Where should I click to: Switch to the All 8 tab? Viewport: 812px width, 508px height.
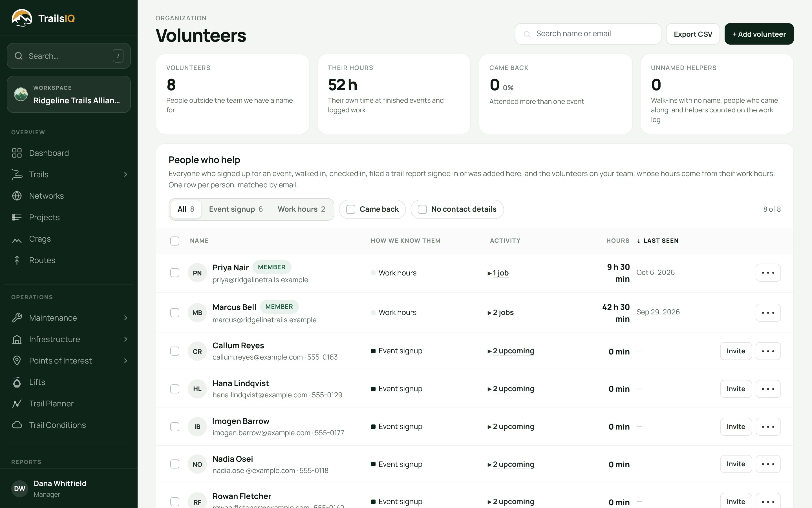[x=186, y=209]
